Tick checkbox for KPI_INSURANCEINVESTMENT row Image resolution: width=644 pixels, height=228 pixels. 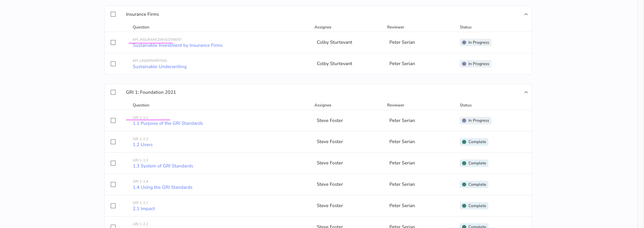[x=113, y=42]
